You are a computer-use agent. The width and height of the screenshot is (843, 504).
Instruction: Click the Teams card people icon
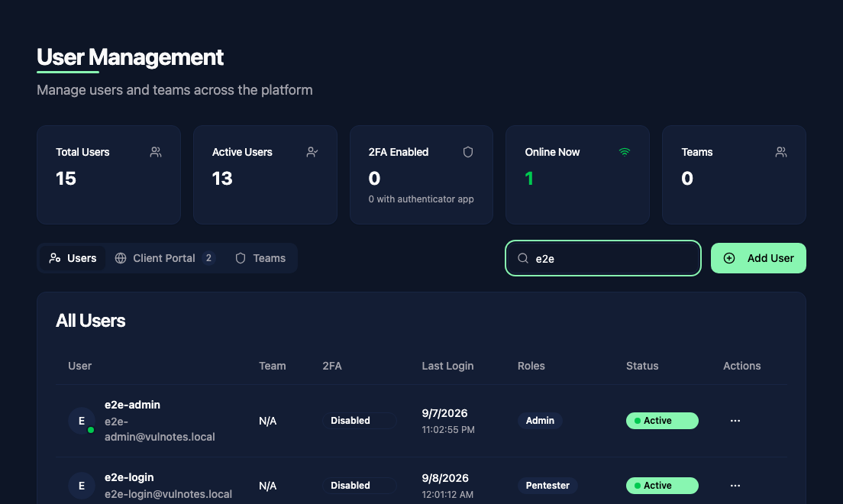point(781,152)
